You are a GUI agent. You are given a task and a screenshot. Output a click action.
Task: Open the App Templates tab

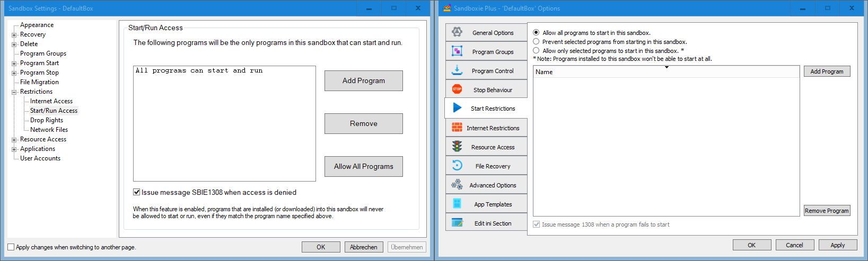493,204
